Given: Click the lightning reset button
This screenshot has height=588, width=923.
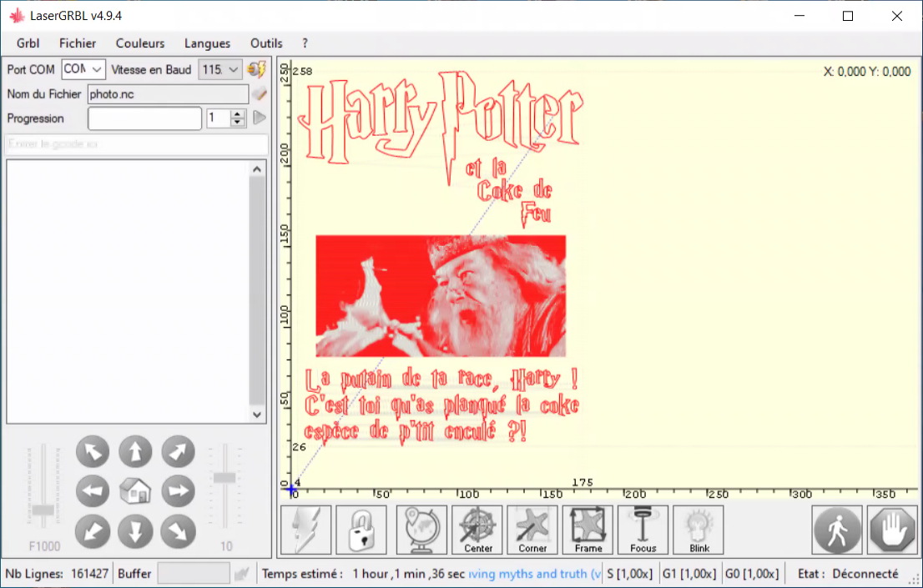Looking at the screenshot, I should (306, 530).
